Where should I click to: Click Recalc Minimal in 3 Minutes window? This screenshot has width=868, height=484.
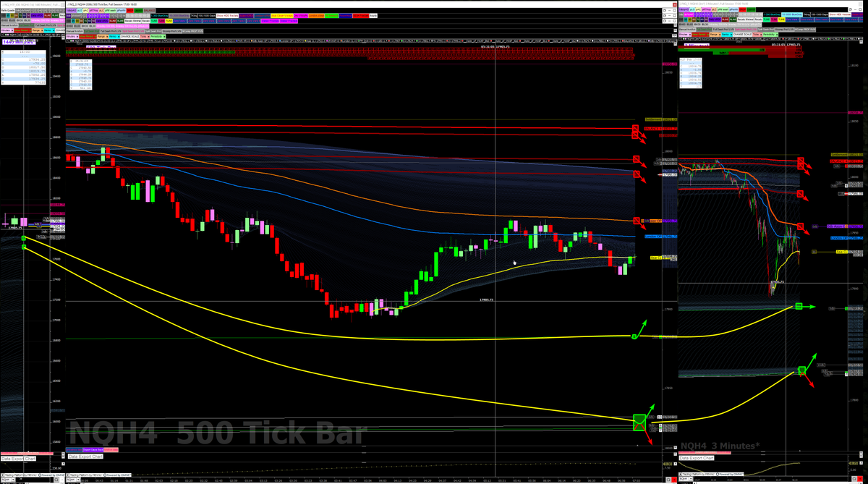click(746, 20)
